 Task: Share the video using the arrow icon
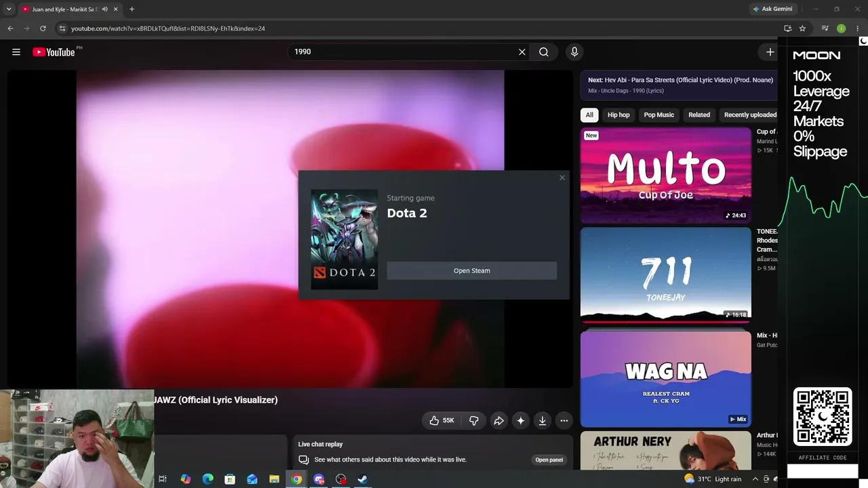[x=498, y=420]
